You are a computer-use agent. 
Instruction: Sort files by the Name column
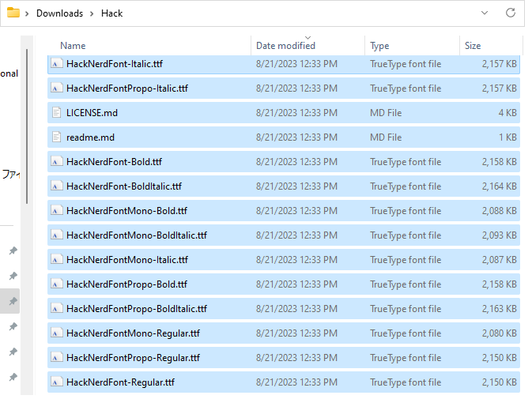click(73, 46)
